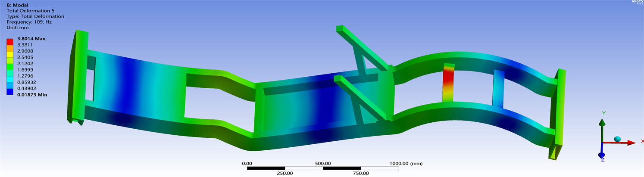The height and width of the screenshot is (177, 644).
Task: Select the 0.01873 Min legend value
Action: pos(32,94)
